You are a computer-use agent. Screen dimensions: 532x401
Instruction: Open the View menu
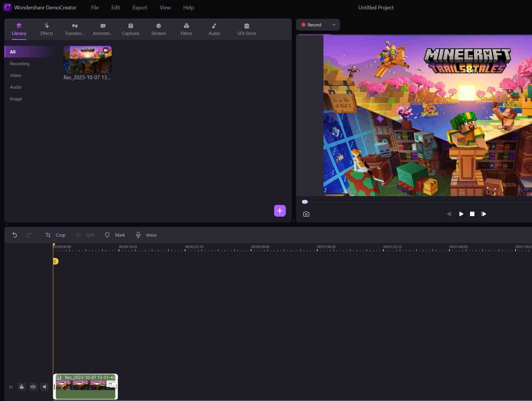[165, 8]
